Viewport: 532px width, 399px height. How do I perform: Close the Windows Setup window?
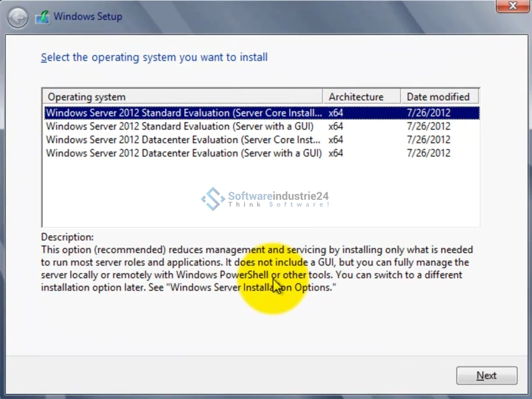click(512, 6)
